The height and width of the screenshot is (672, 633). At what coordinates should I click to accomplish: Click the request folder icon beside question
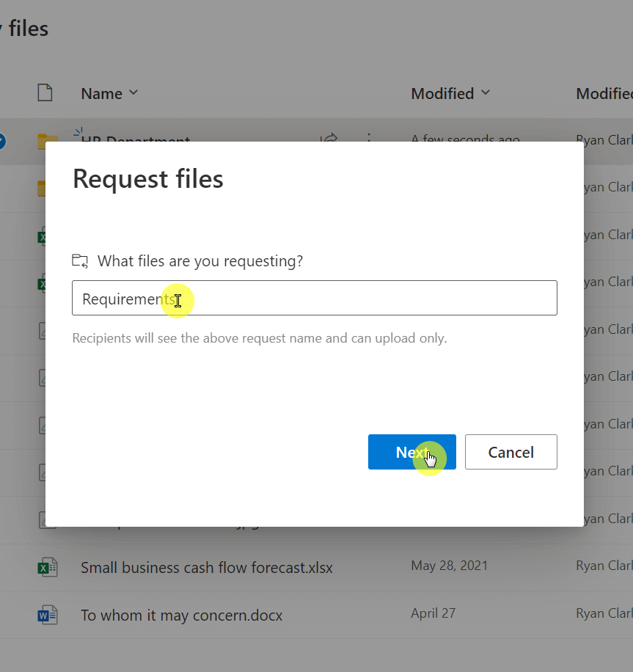pyautogui.click(x=80, y=260)
